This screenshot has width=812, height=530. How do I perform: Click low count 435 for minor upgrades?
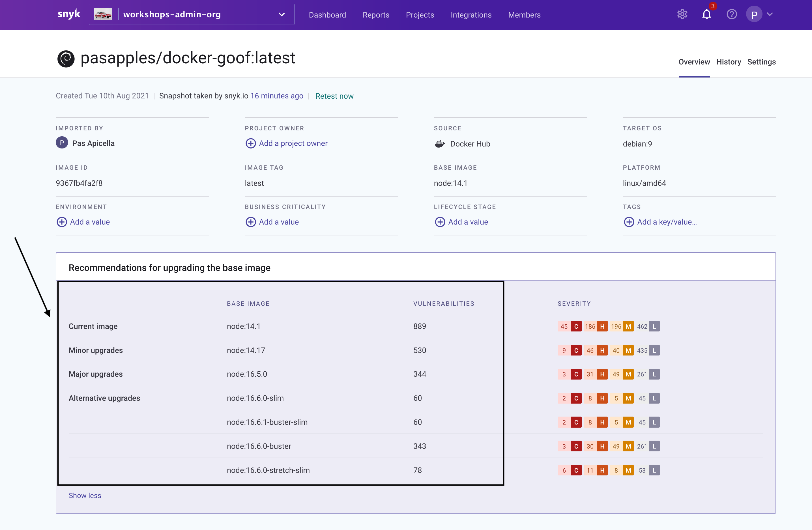coord(642,350)
